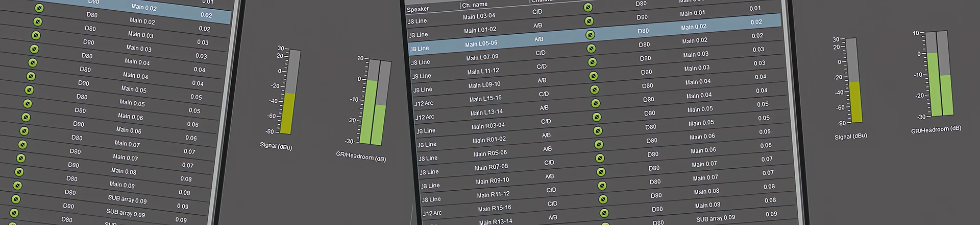Screen dimensions: 980x225
Task: Click the Main 0.02 cell in the highlighted L05-06 row
Action: (x=694, y=27)
